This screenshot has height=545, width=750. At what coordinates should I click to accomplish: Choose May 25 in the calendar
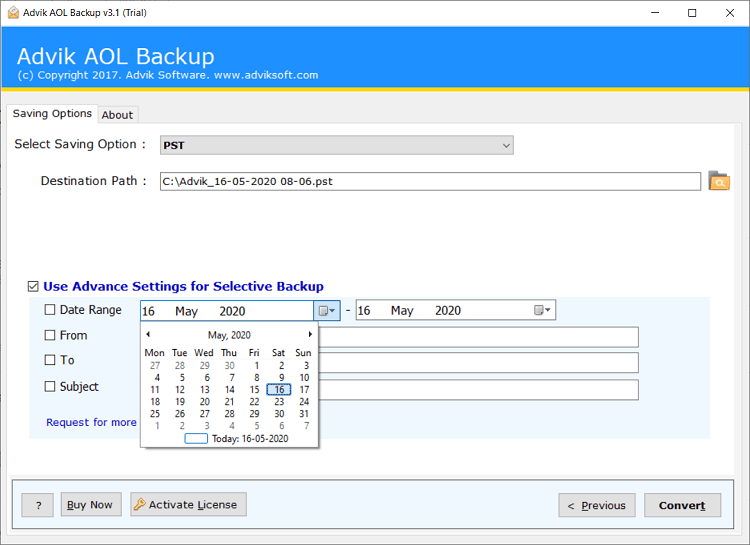click(x=154, y=413)
